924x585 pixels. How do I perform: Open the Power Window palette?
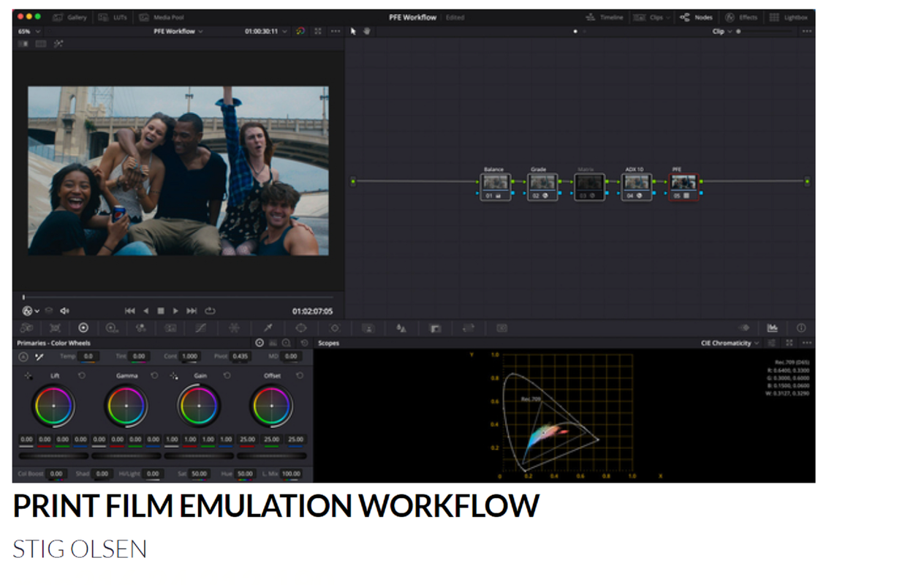[x=300, y=328]
